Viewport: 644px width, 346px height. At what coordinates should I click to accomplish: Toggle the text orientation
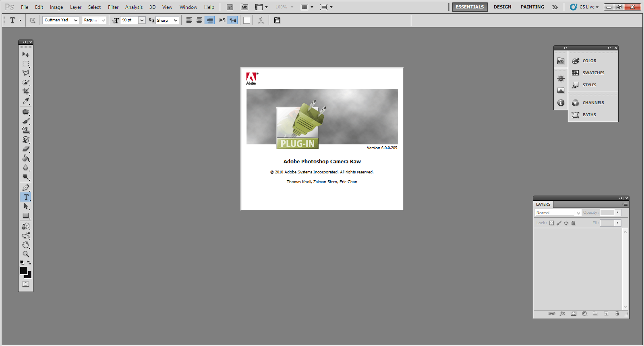tap(32, 20)
